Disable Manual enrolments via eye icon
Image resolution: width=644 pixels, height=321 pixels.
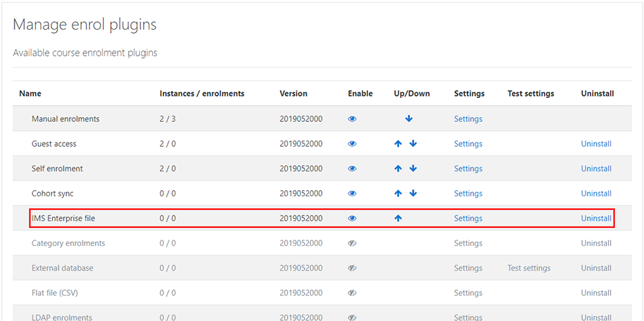352,119
